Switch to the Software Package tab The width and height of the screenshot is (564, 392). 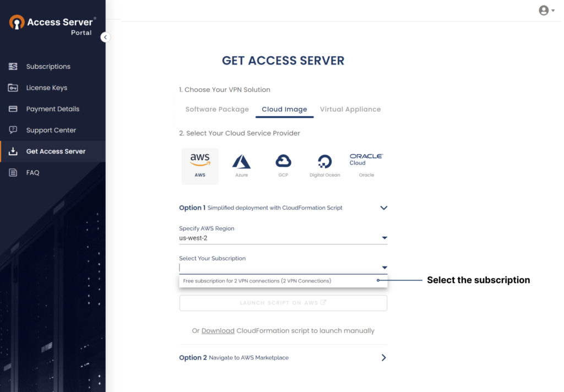(217, 110)
